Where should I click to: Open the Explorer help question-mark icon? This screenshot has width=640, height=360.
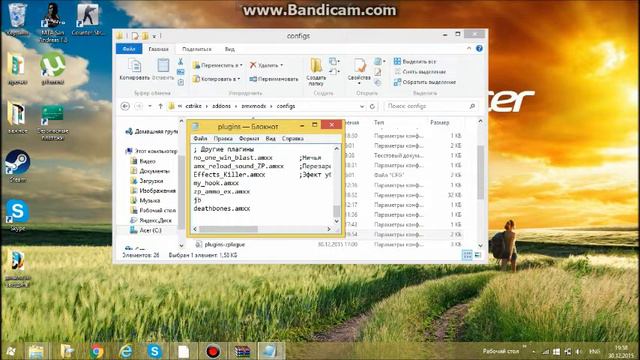tap(479, 48)
